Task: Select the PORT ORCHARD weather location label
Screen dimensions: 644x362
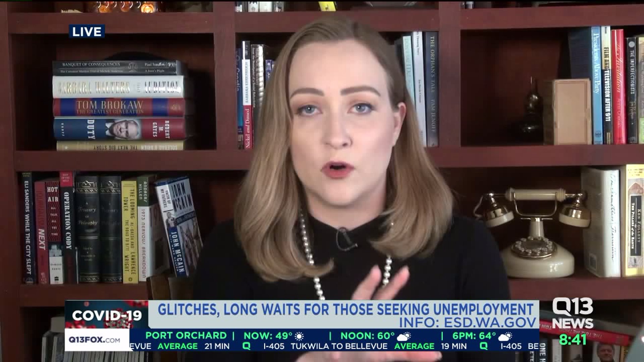Action: (186, 336)
